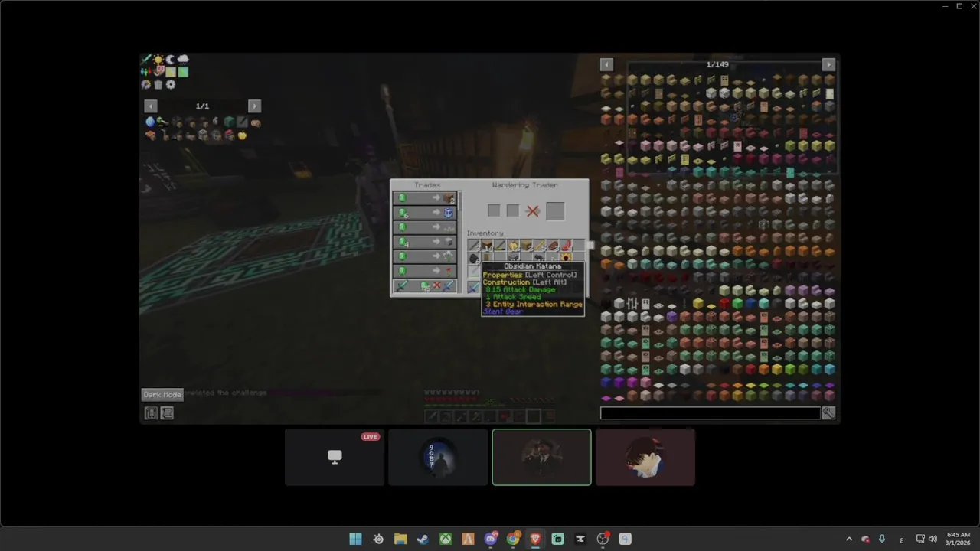The height and width of the screenshot is (551, 980).
Task: Click the yellow square icon in top-left panel
Action: 171,72
